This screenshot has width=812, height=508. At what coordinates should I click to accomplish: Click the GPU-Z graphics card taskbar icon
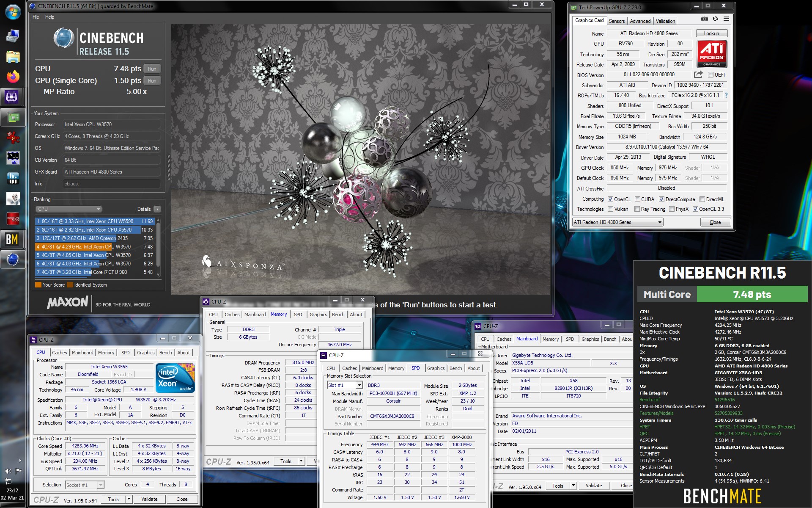tap(12, 117)
